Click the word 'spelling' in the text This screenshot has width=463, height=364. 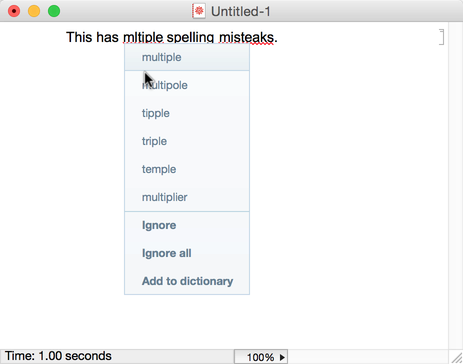(x=190, y=37)
